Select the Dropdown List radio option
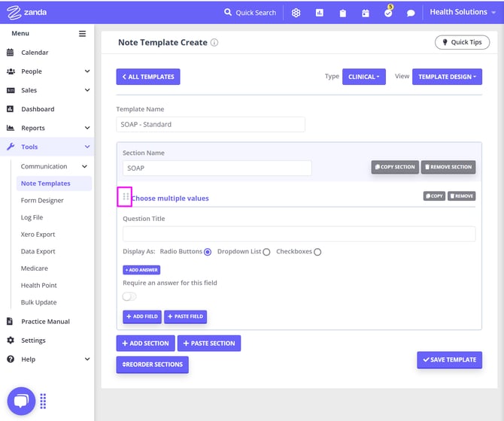504x421 pixels. 266,252
